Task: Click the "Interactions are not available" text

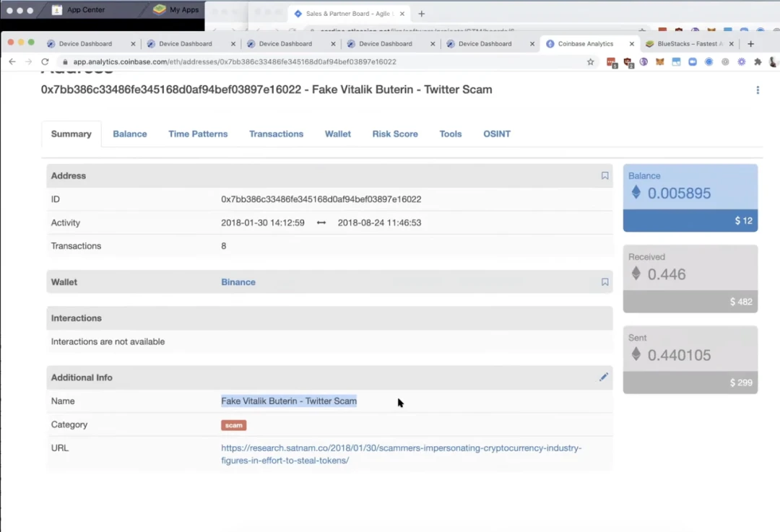Action: click(x=108, y=341)
